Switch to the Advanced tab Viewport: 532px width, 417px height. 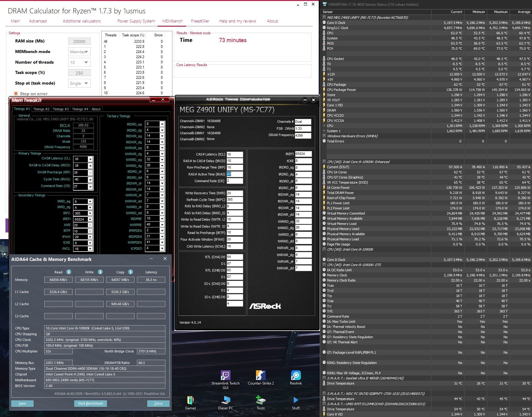[38, 21]
